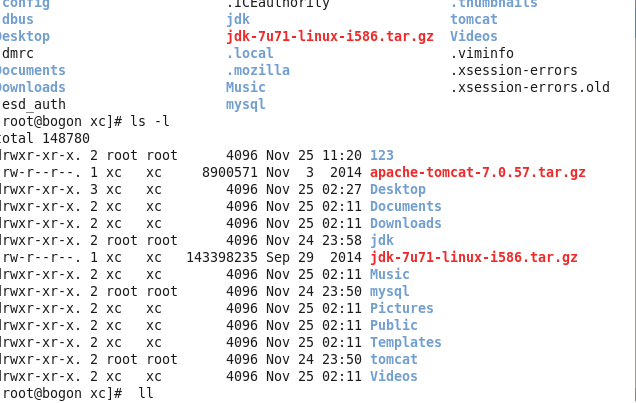The width and height of the screenshot is (636, 403).
Task: Click the .viminfo file name
Action: coord(482,54)
